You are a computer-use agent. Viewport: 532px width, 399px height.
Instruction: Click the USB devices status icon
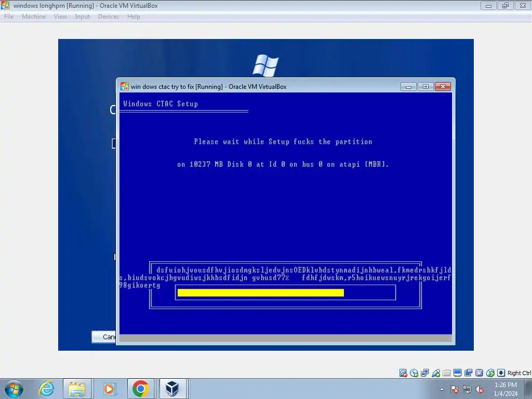pyautogui.click(x=436, y=373)
